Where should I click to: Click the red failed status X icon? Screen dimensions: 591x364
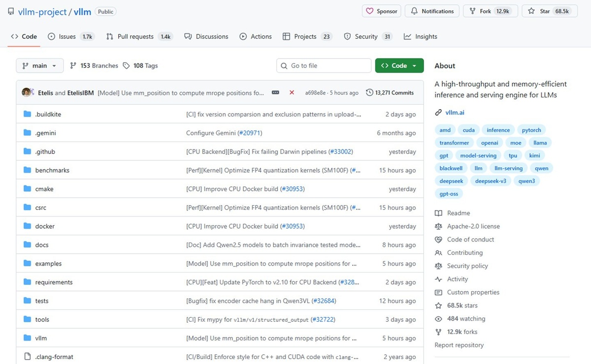point(292,92)
